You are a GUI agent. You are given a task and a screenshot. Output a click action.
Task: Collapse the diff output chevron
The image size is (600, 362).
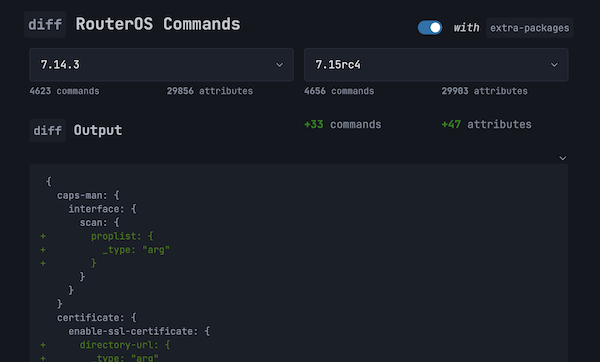562,158
